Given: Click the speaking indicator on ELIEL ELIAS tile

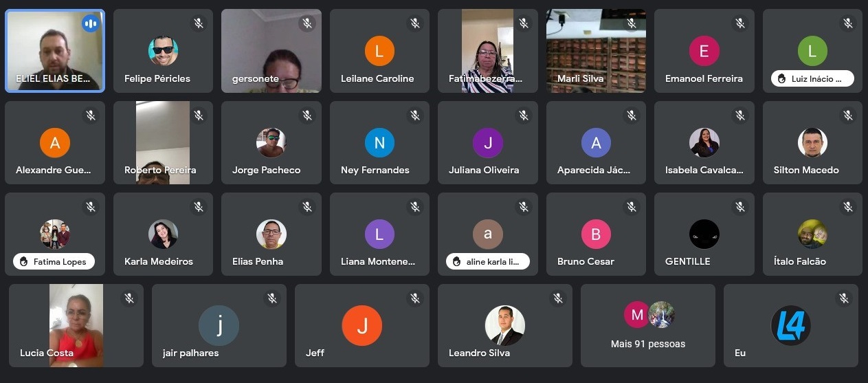Looking at the screenshot, I should [x=90, y=23].
